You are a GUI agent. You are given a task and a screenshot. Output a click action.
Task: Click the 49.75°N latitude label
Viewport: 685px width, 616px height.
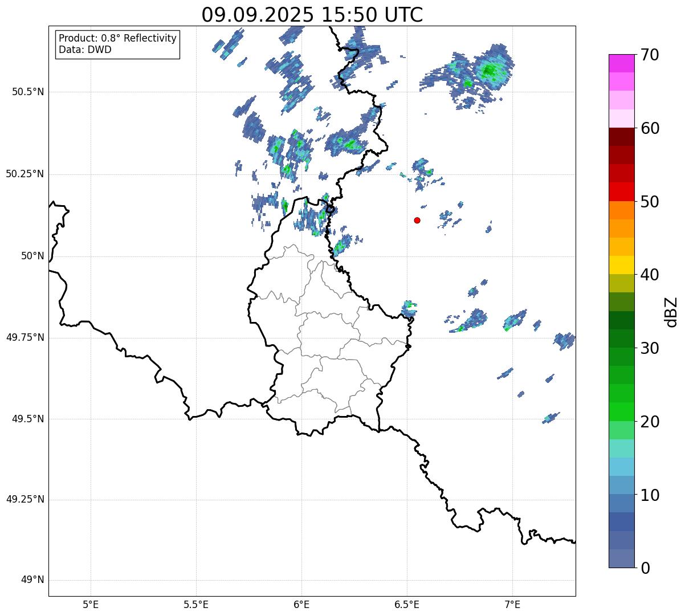pos(25,337)
